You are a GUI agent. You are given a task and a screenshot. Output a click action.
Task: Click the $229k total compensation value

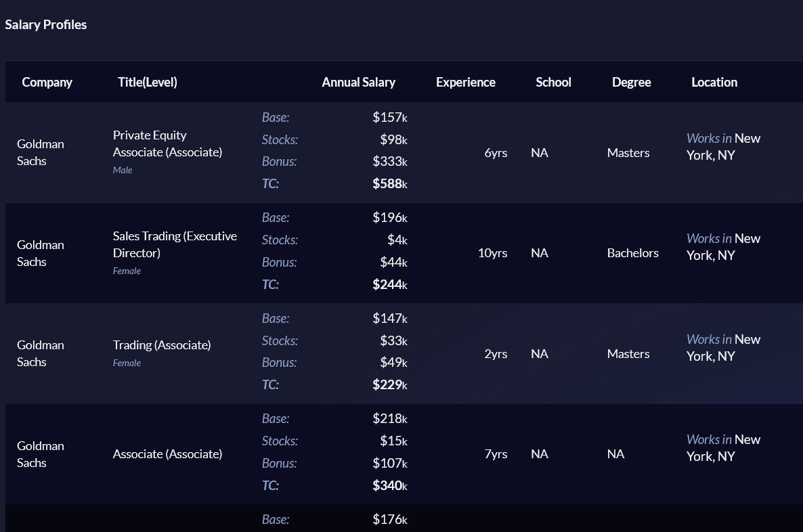[x=390, y=385]
